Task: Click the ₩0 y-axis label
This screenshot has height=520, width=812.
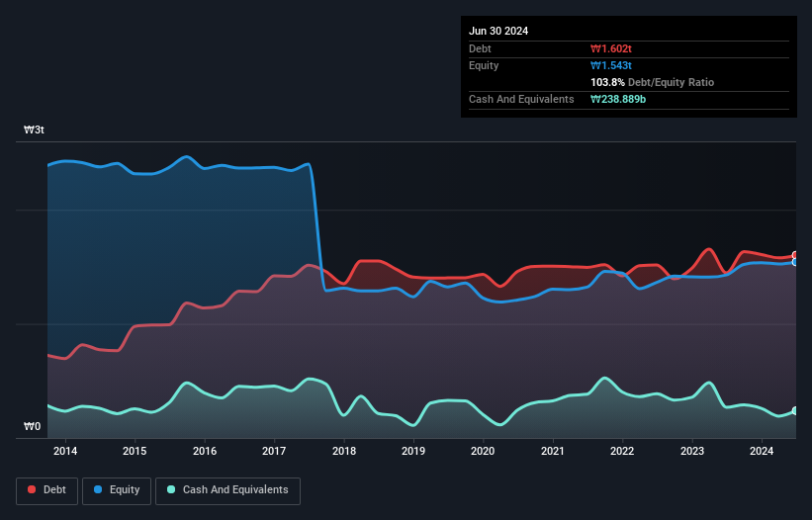Action: pos(32,426)
